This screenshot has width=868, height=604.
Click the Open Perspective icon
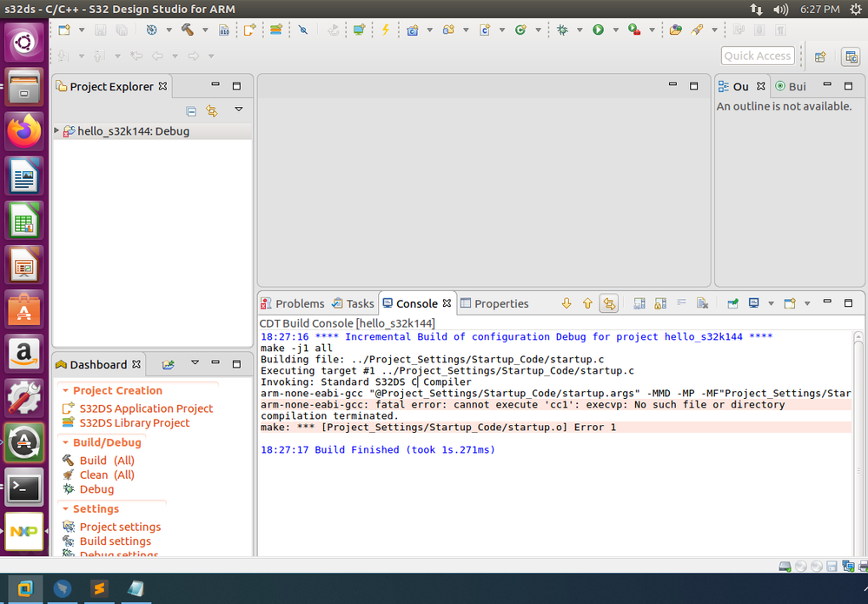click(x=820, y=56)
